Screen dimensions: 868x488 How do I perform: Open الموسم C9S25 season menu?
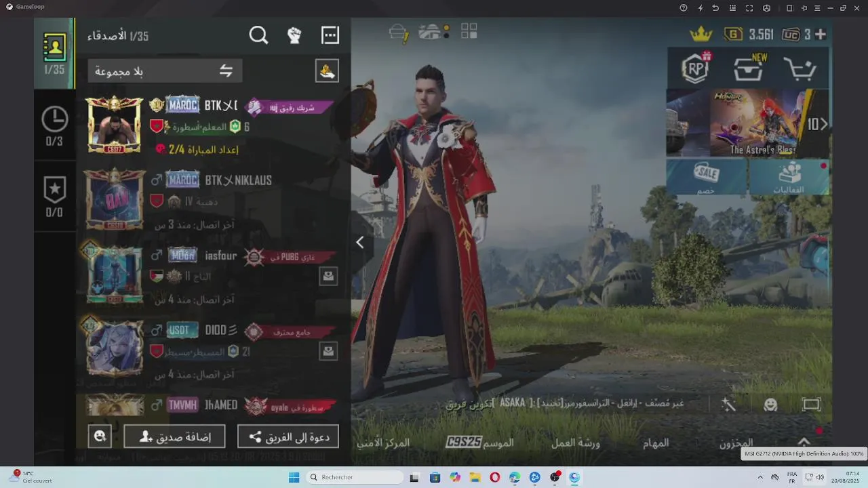point(479,442)
